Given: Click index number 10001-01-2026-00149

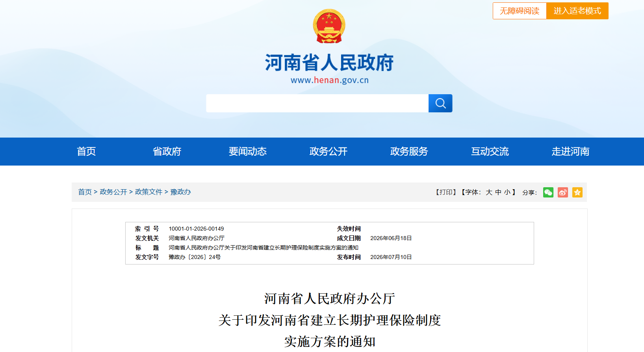Looking at the screenshot, I should [x=196, y=229].
